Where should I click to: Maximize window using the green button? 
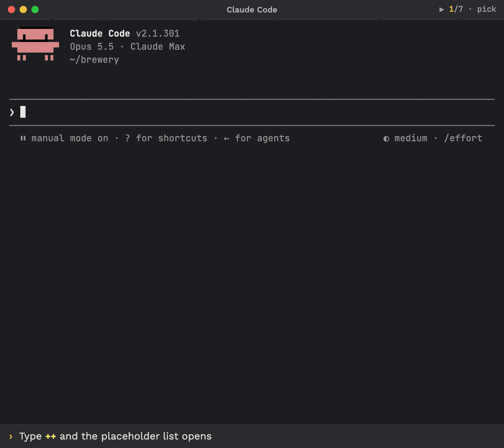[35, 10]
